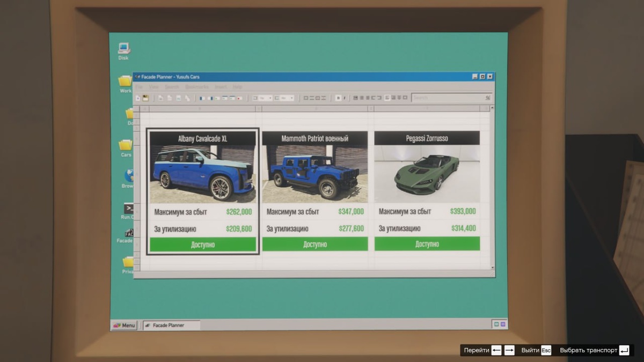
Task: Click Доступно under Mammoth Patriot военный
Action: point(315,244)
